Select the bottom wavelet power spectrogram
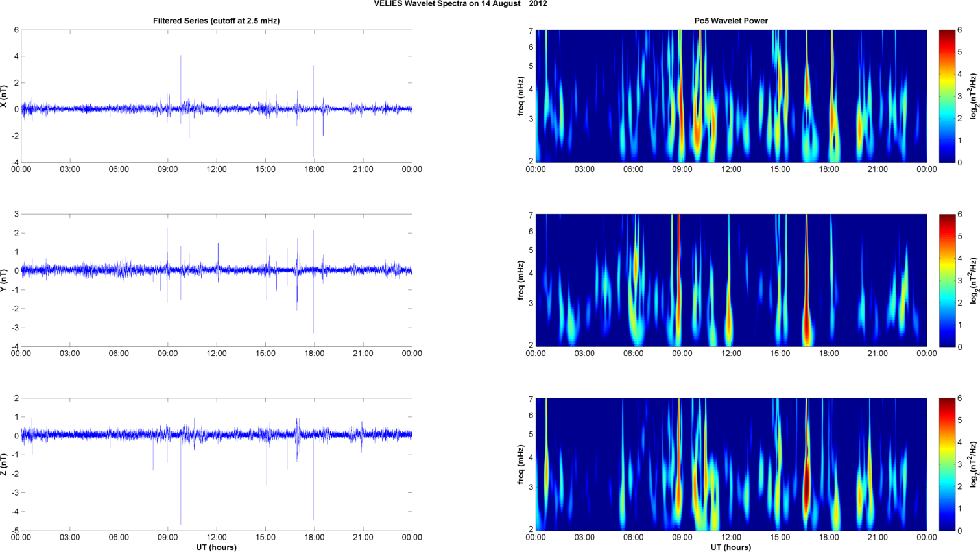The image size is (980, 552). coord(731,464)
